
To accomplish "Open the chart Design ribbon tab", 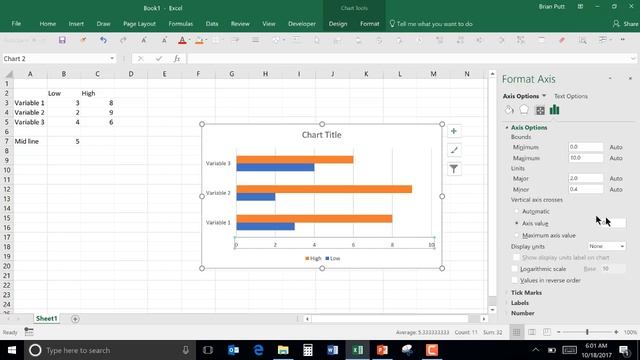I will click(x=338, y=24).
